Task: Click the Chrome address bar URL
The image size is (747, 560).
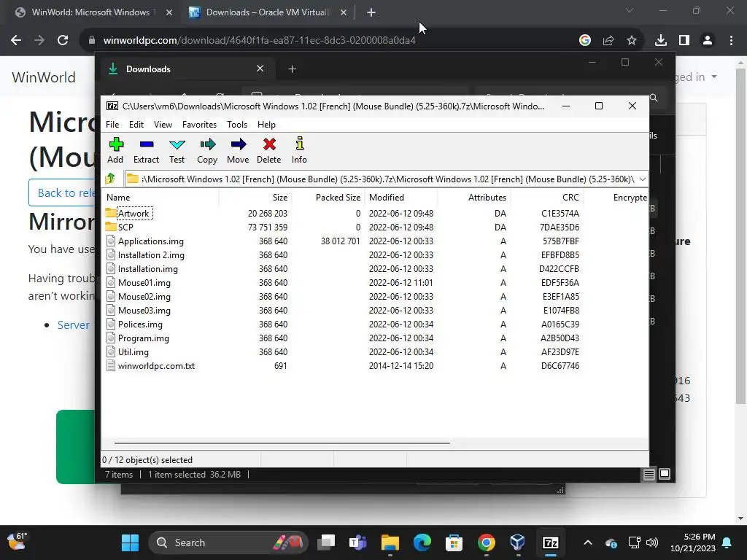Action: [259, 40]
